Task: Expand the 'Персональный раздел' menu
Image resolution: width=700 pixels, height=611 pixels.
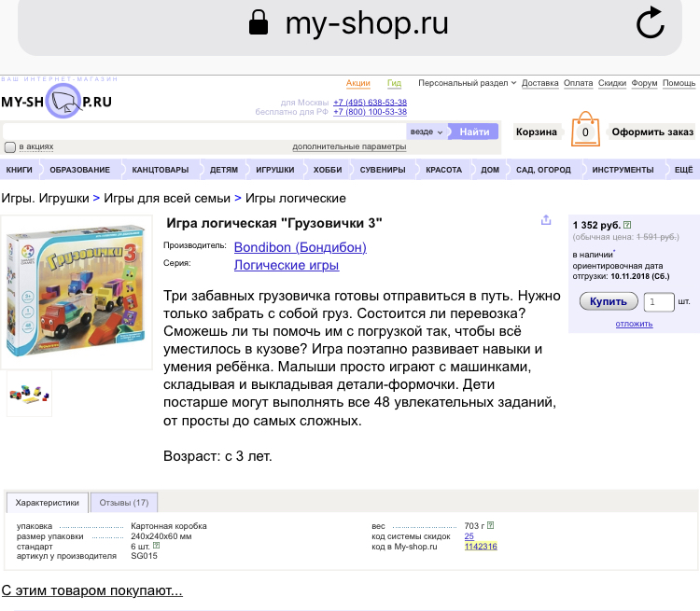Action: [x=467, y=83]
